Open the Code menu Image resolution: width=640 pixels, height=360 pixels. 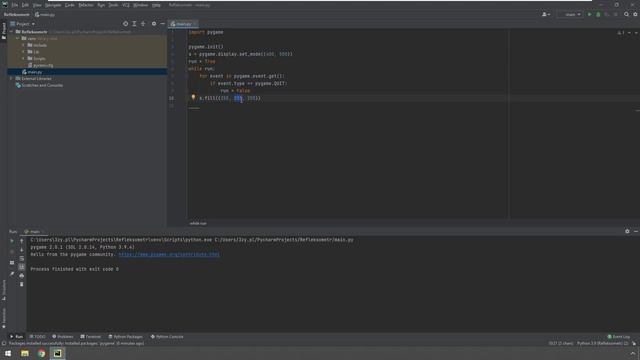tap(70, 5)
